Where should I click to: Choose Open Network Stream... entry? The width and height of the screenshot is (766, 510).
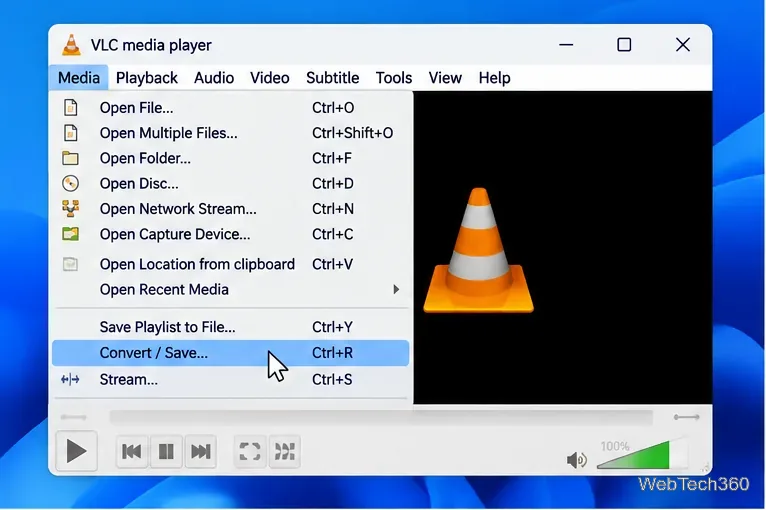[x=231, y=209]
